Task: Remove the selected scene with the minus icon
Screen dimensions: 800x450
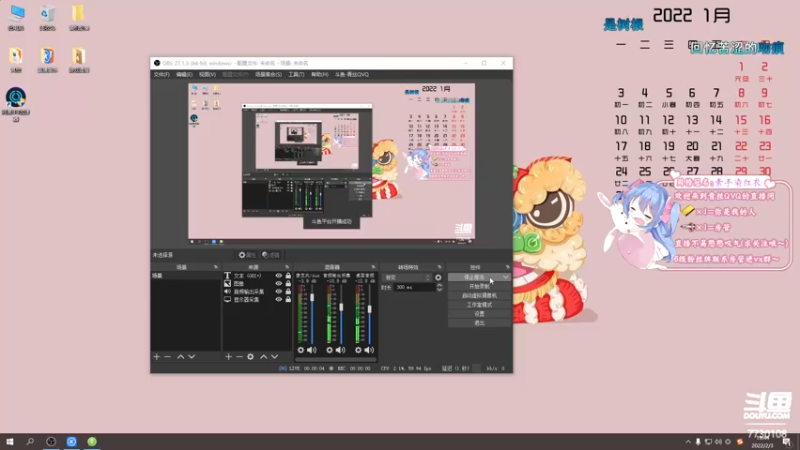Action: click(167, 357)
